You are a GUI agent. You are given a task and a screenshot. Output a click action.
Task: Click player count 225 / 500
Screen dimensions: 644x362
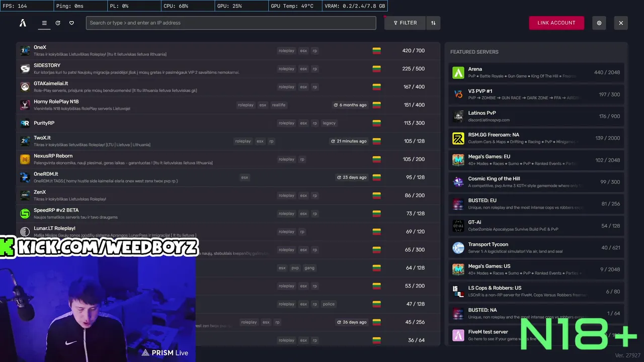point(414,69)
